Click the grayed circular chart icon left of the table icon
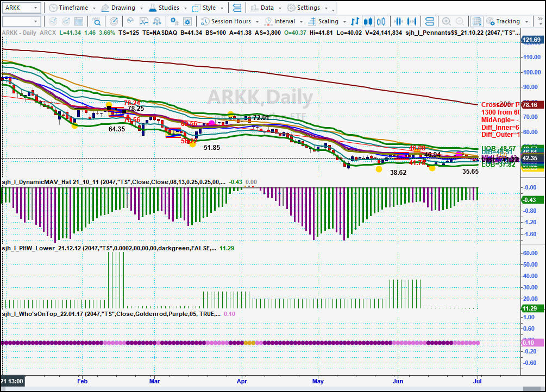 point(66,22)
